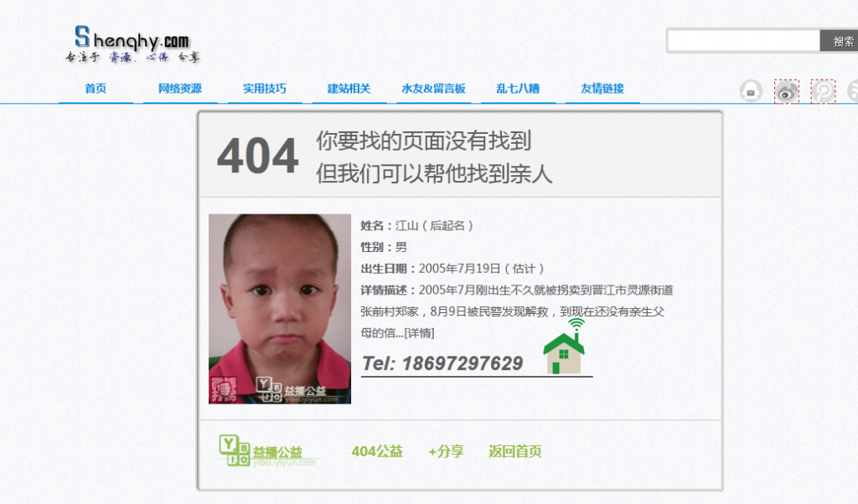Click the 益播公益 logo in footer

pyautogui.click(x=267, y=451)
